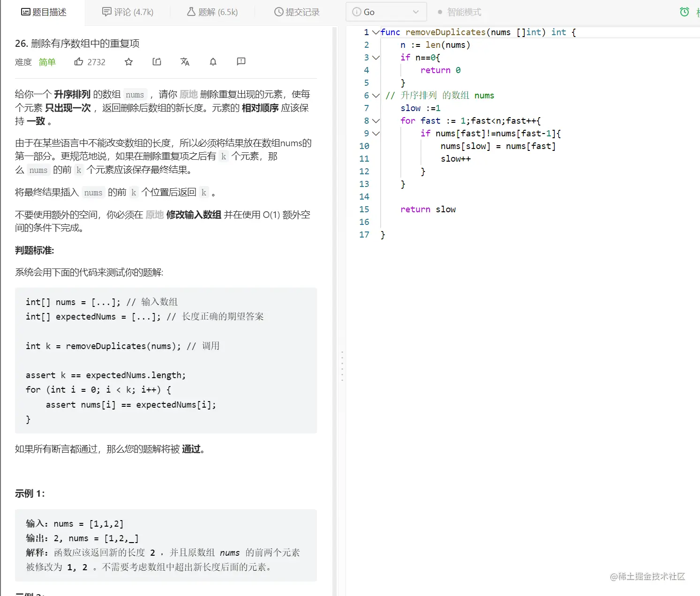This screenshot has height=596, width=700.
Task: Collapse the comment fold arrow on line 6
Action: point(376,96)
